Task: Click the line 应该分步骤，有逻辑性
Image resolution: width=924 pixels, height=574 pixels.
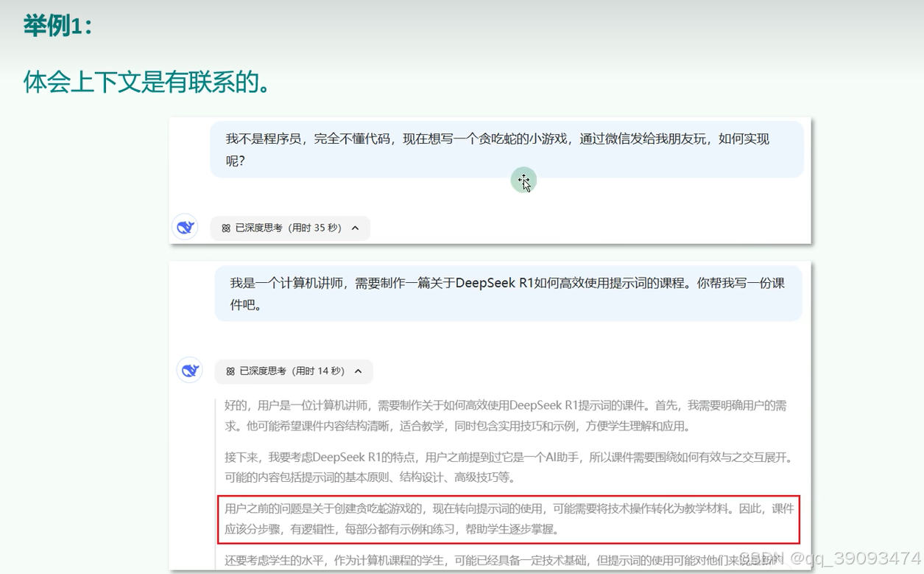Action: (392, 529)
